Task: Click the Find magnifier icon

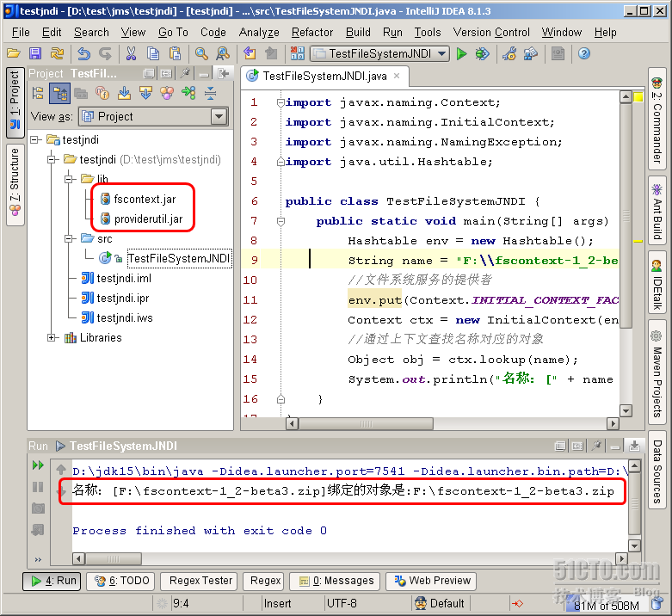Action: pos(201,53)
